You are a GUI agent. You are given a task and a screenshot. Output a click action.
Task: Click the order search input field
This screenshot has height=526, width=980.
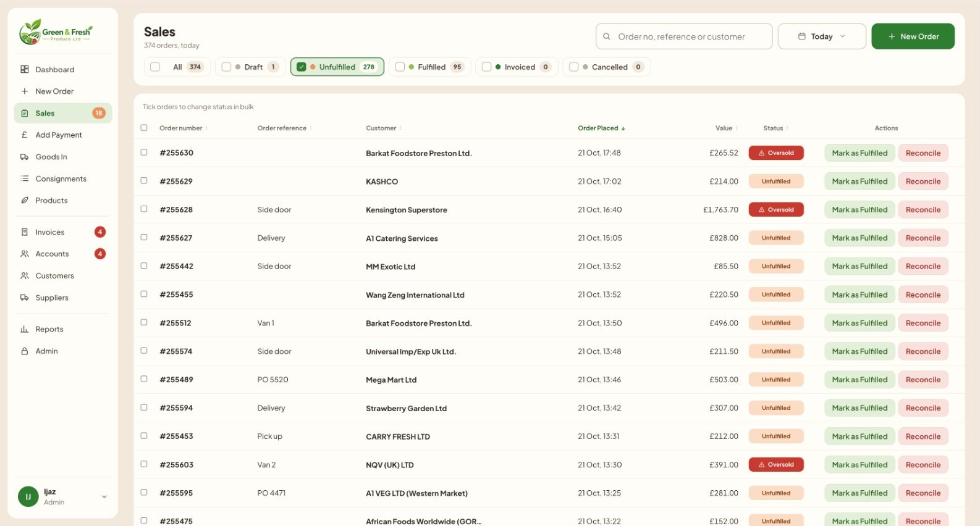pyautogui.click(x=684, y=36)
